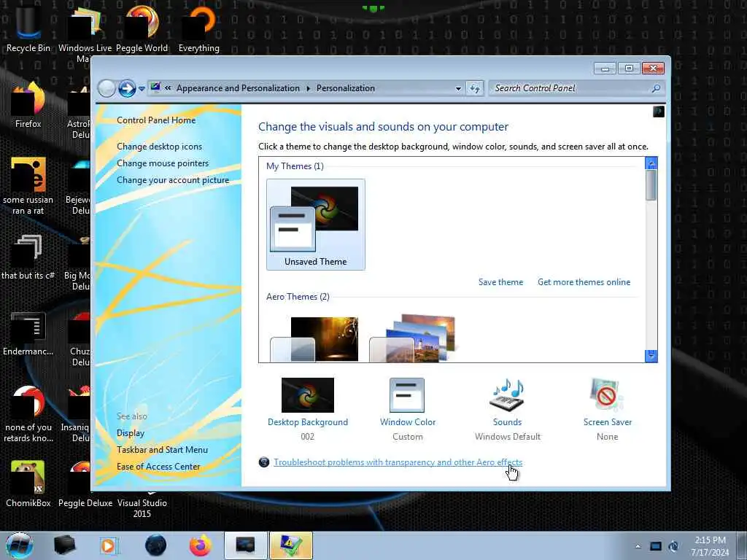747x560 pixels.
Task: Open Change desktop icons link
Action: pyautogui.click(x=159, y=146)
